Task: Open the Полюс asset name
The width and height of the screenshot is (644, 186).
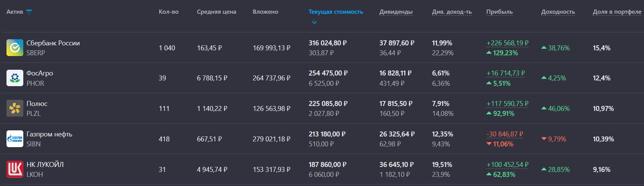Action: pyautogui.click(x=37, y=104)
